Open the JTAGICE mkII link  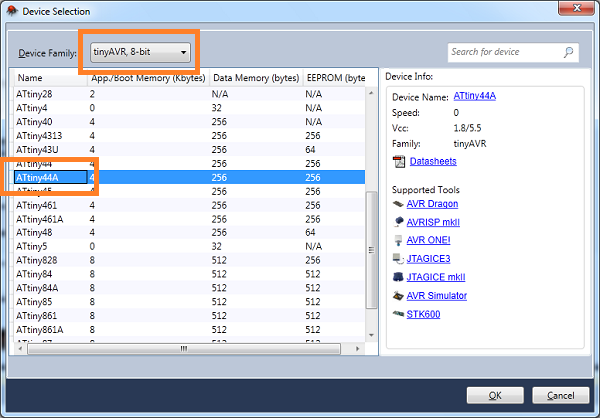coord(436,277)
